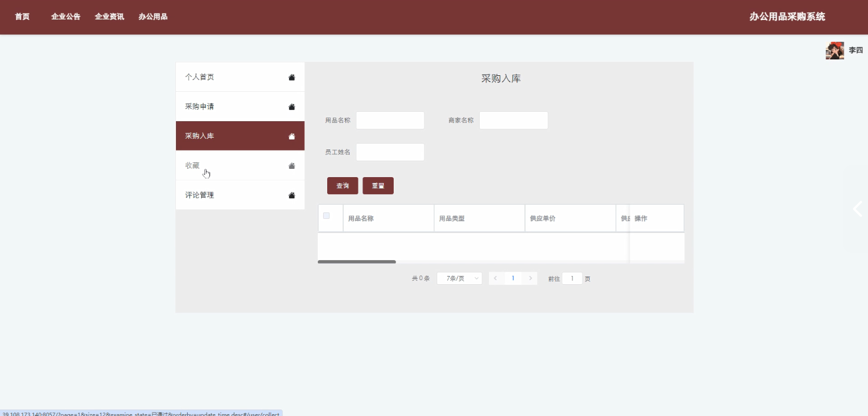Click the house icon beside 采购申请
868x416 pixels.
292,107
